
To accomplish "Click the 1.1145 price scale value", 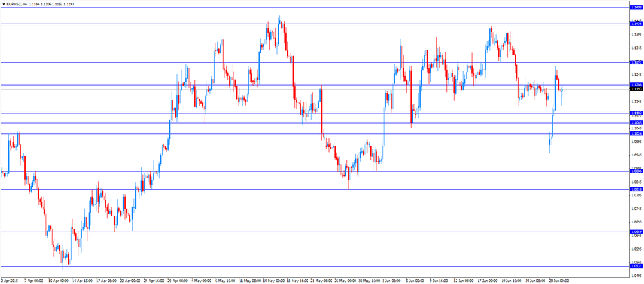I will pos(637,102).
